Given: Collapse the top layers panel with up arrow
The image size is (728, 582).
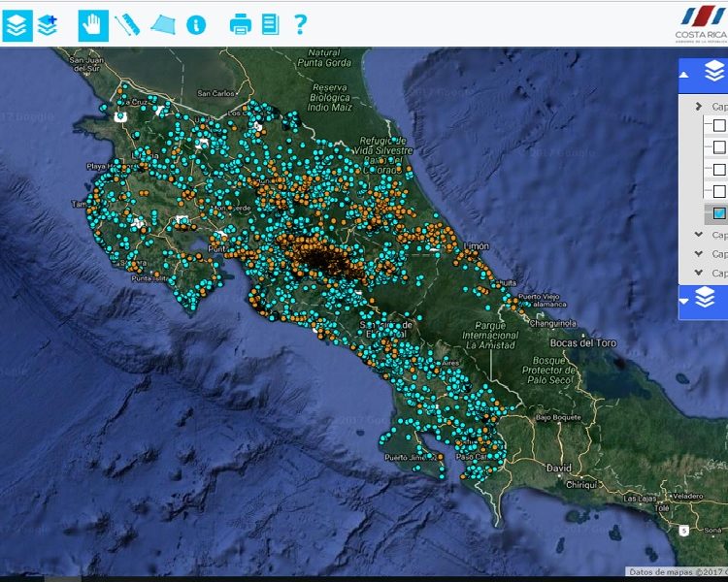Looking at the screenshot, I should point(684,75).
